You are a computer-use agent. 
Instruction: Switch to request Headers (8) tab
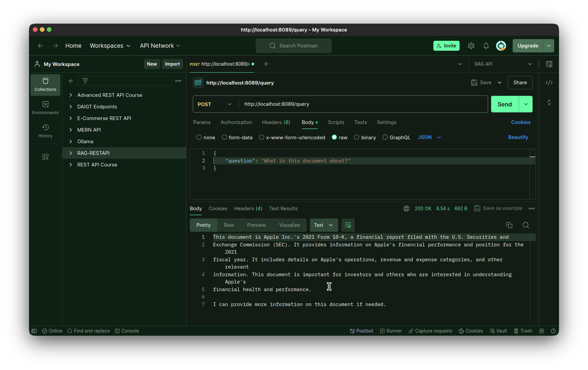276,122
